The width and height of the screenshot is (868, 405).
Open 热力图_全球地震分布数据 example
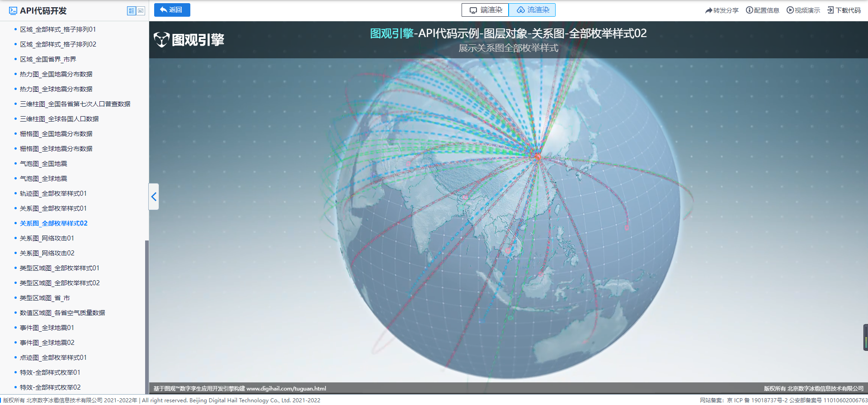56,89
